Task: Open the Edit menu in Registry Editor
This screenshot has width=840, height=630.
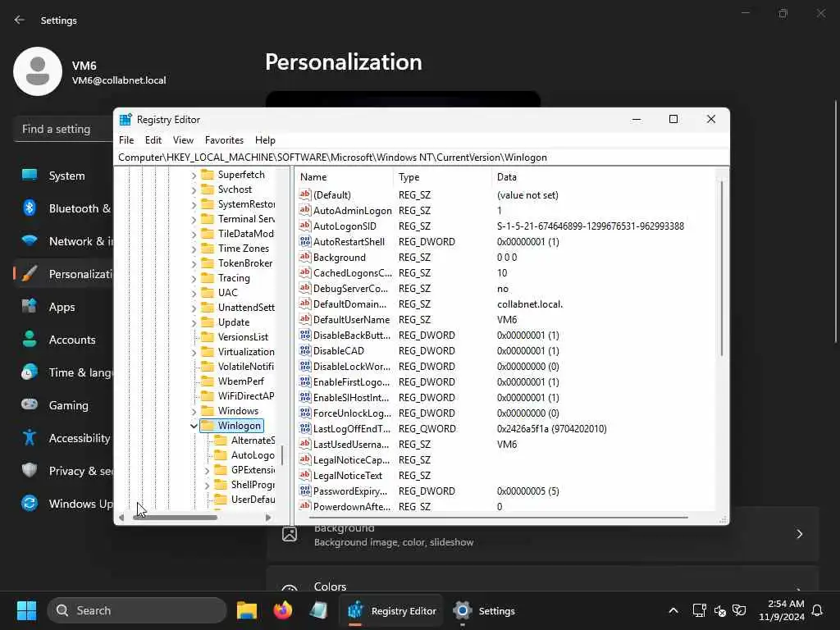Action: tap(153, 139)
